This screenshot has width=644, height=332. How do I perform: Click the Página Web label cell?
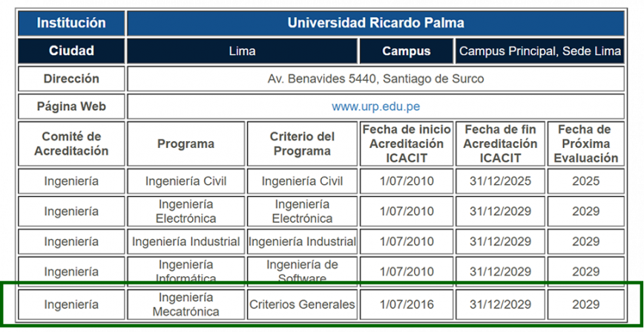71,106
